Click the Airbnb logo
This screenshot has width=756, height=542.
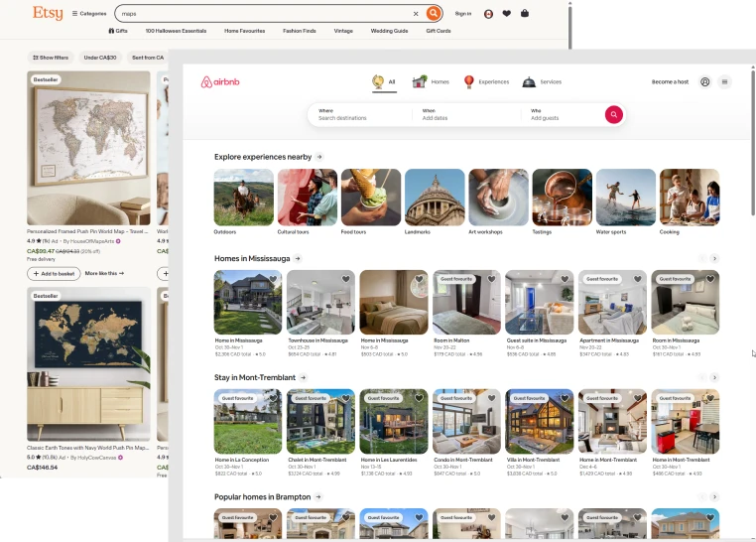click(x=220, y=82)
